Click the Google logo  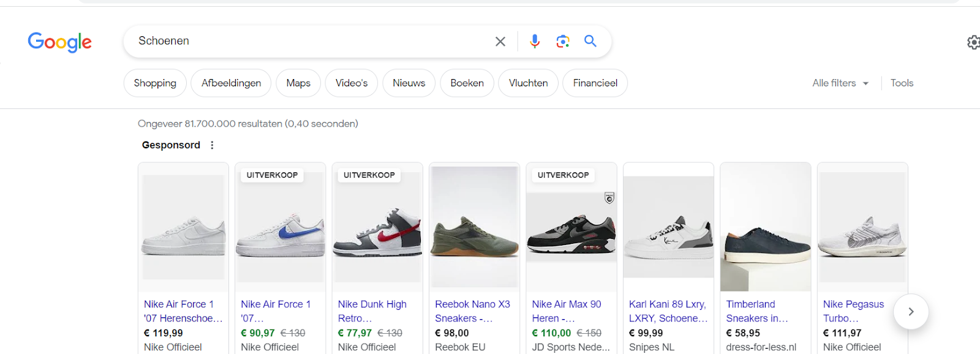[59, 42]
